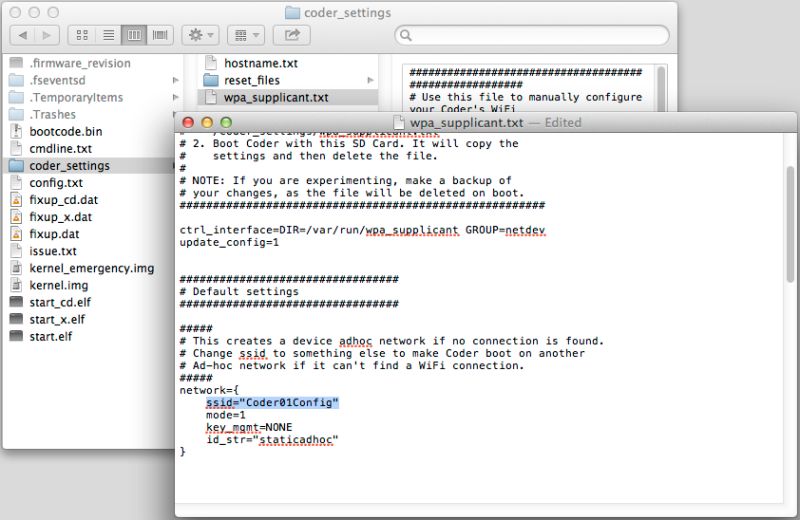The height and width of the screenshot is (520, 800).
Task: Open the gear Action menu
Action: [201, 35]
